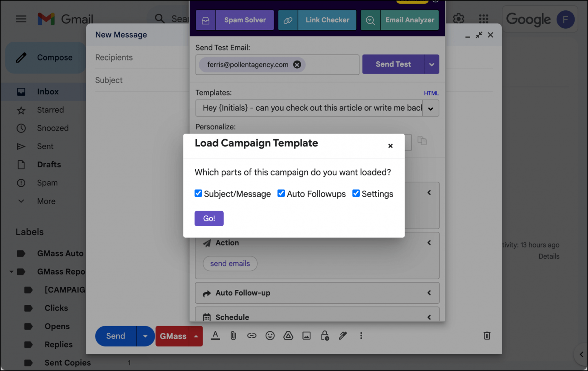Viewport: 588px width, 371px height.
Task: Launch the Link Checker
Action: [327, 20]
